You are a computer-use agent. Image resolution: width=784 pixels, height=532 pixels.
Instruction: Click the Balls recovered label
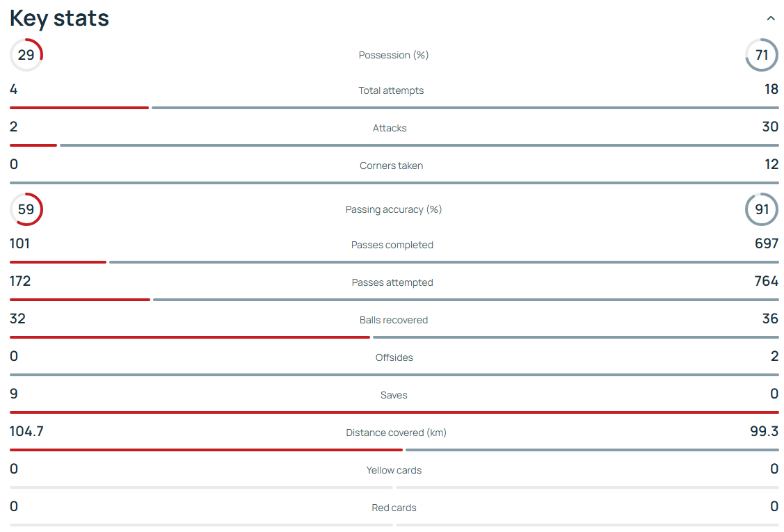[394, 320]
